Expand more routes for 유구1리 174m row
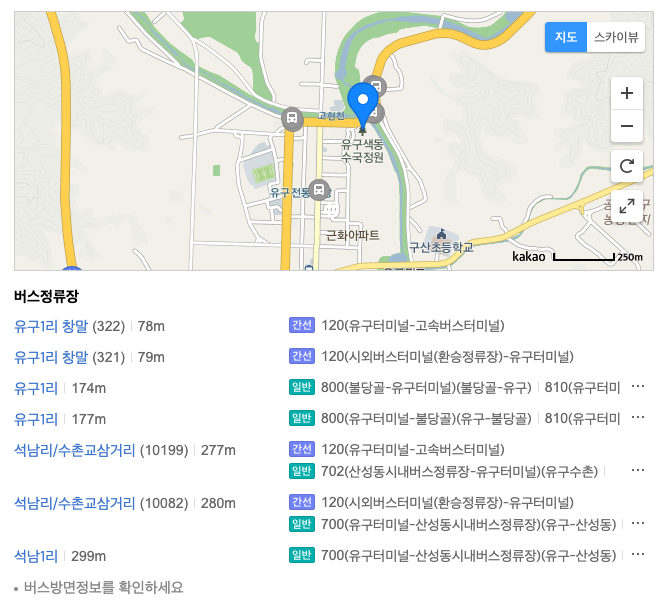The width and height of the screenshot is (665, 604). [638, 386]
